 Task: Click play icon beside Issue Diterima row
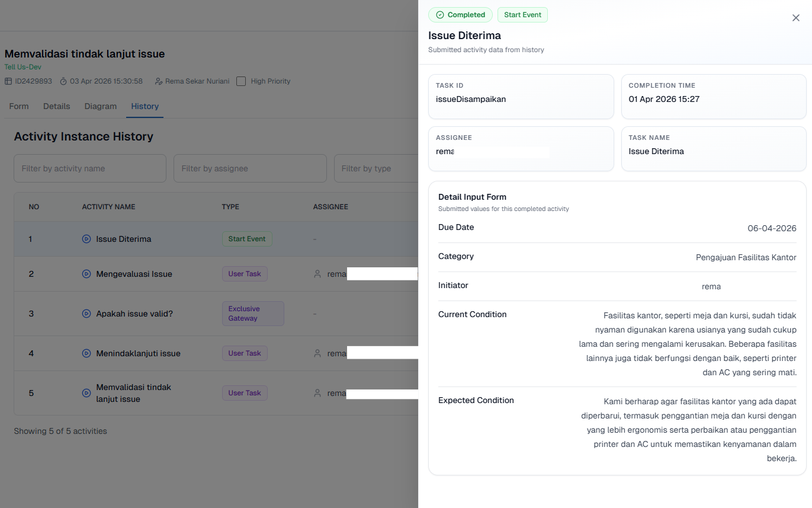tap(86, 239)
